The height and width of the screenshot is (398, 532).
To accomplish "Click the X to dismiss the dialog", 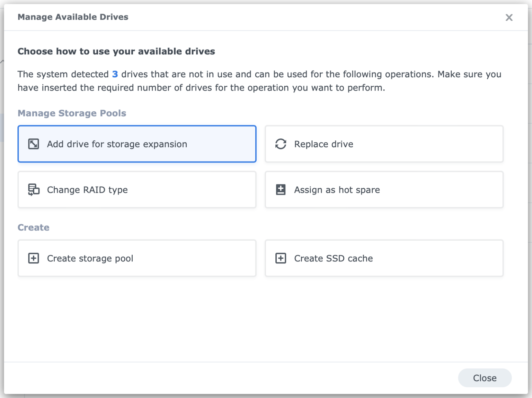I will pos(509,18).
